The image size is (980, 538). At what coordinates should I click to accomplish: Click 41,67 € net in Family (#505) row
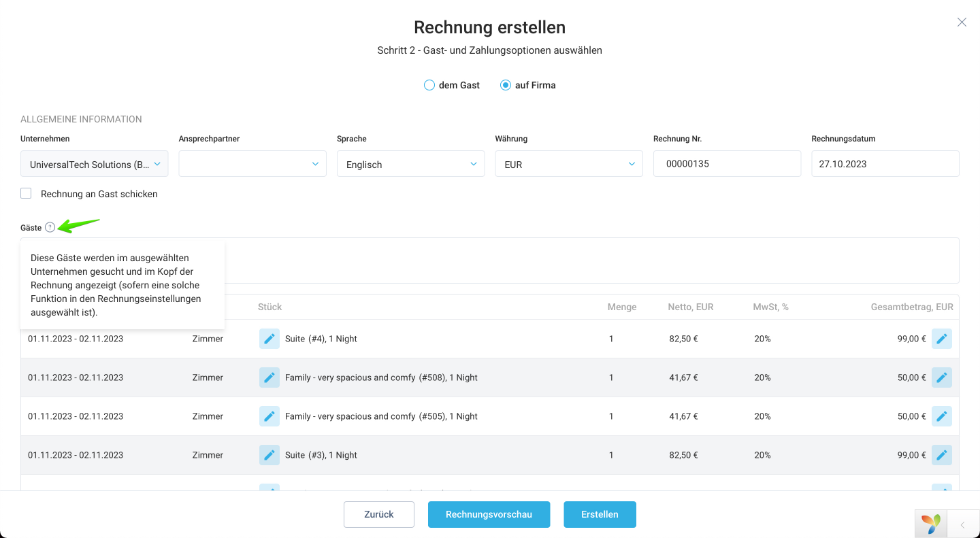(x=683, y=416)
